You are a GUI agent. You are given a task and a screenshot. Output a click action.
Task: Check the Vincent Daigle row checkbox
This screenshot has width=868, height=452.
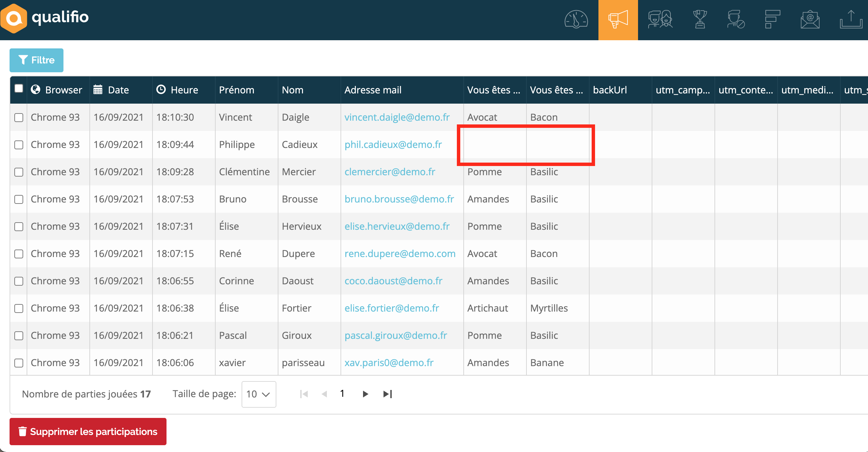tap(19, 118)
